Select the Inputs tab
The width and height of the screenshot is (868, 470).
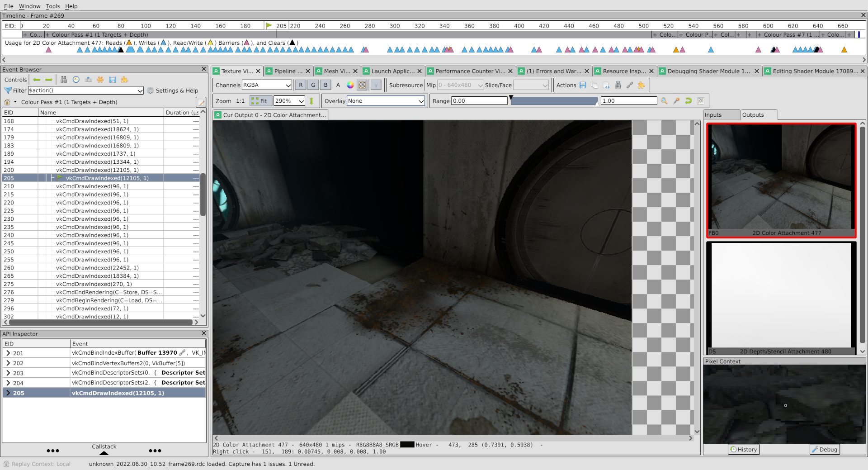pyautogui.click(x=721, y=115)
